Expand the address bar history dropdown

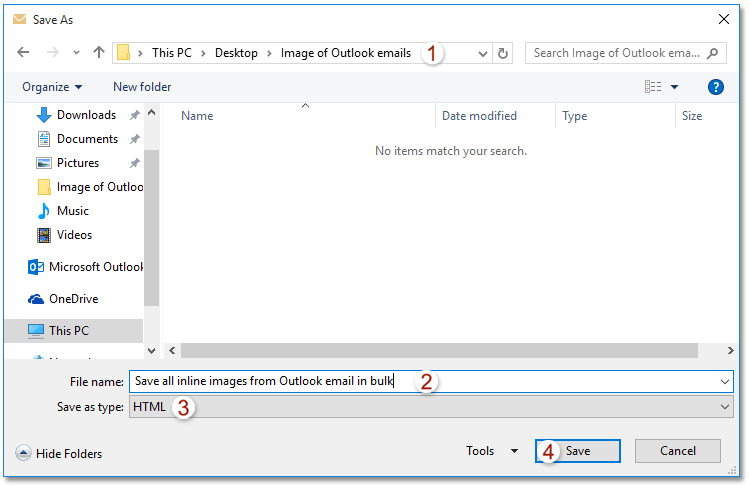coord(483,54)
